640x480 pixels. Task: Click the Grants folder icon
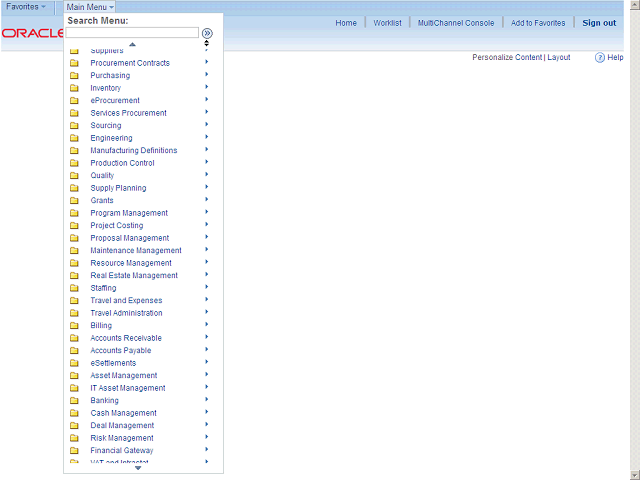(74, 200)
